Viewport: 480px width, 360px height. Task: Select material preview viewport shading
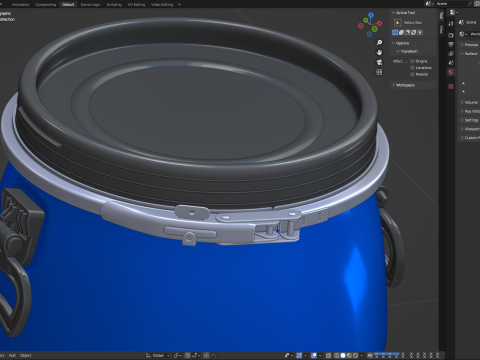(349, 355)
